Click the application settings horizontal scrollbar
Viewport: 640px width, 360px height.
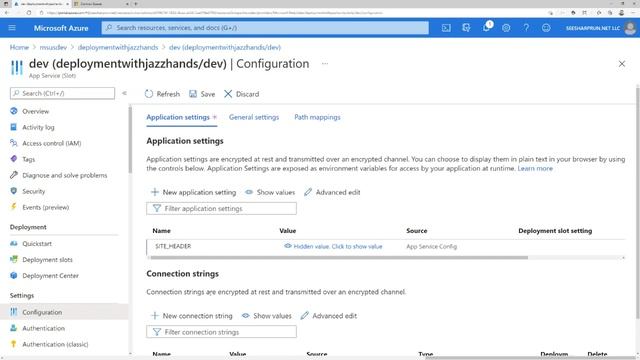pyautogui.click(x=339, y=258)
